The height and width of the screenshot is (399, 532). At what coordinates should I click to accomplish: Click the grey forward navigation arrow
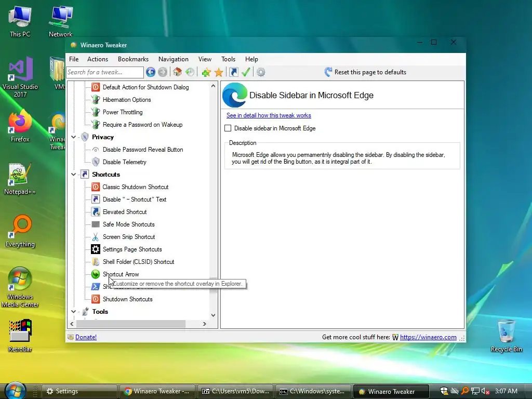click(163, 72)
